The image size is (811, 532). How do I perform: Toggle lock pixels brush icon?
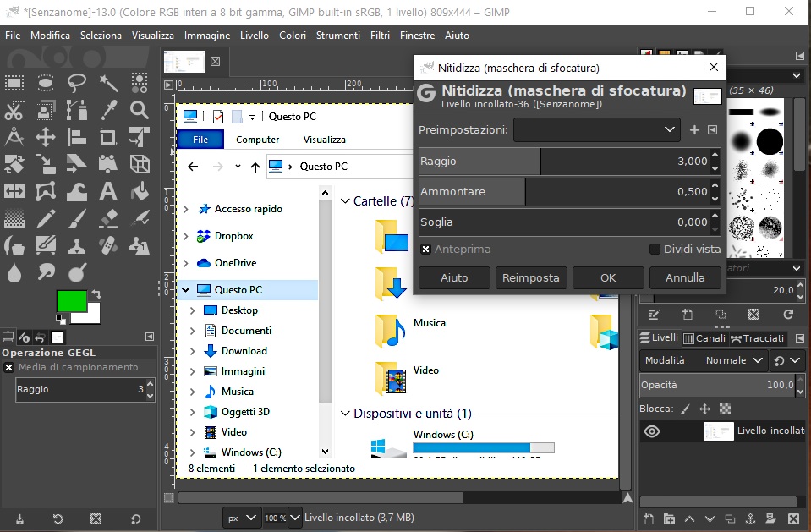685,409
